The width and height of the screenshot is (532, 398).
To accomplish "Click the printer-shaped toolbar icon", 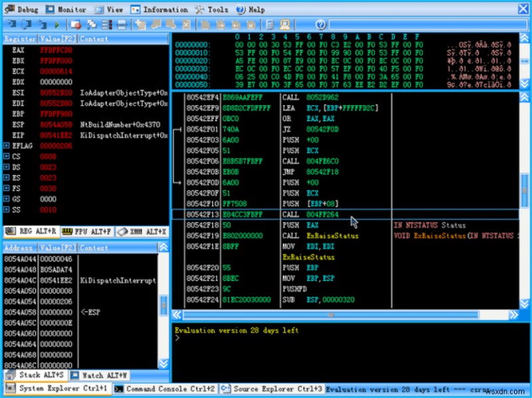I will [122, 25].
